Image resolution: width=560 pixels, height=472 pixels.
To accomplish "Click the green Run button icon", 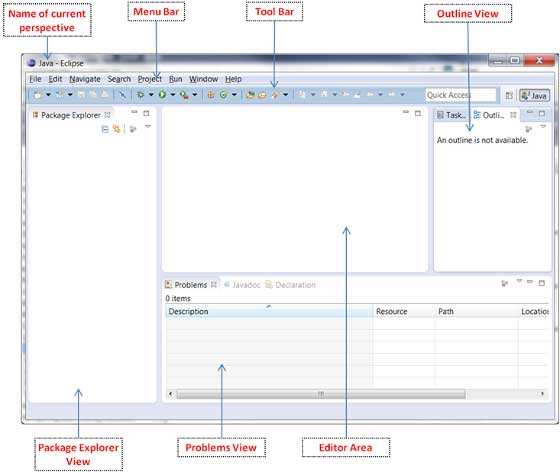I will 162,95.
